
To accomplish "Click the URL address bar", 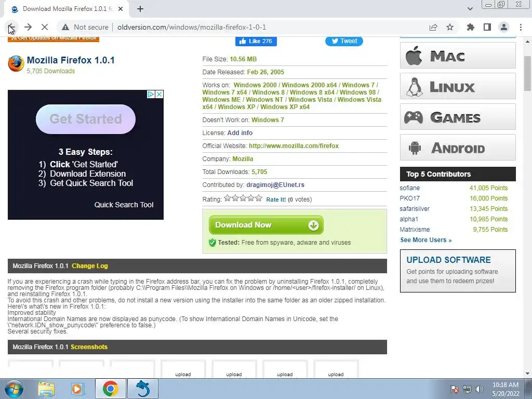I will [x=192, y=27].
